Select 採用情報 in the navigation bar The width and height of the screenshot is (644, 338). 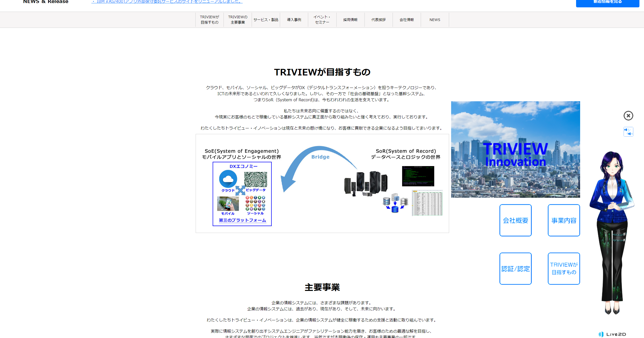coord(351,20)
